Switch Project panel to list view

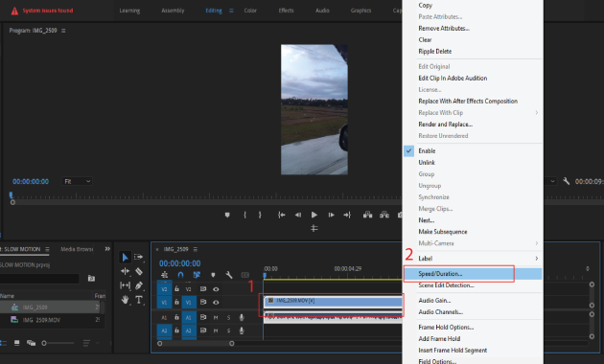[x=3, y=343]
